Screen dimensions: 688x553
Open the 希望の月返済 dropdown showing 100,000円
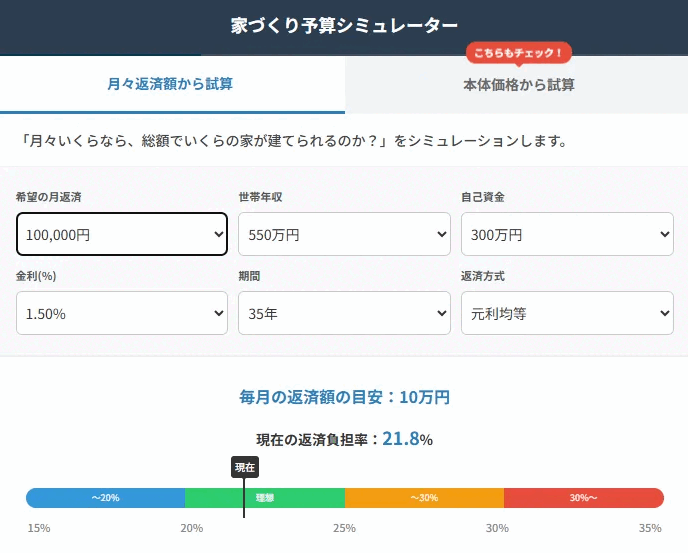(122, 234)
